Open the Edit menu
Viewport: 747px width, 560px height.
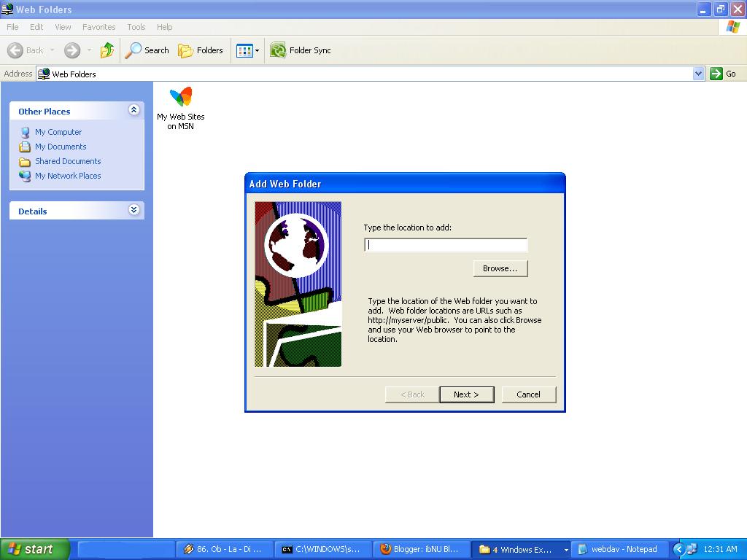(36, 27)
